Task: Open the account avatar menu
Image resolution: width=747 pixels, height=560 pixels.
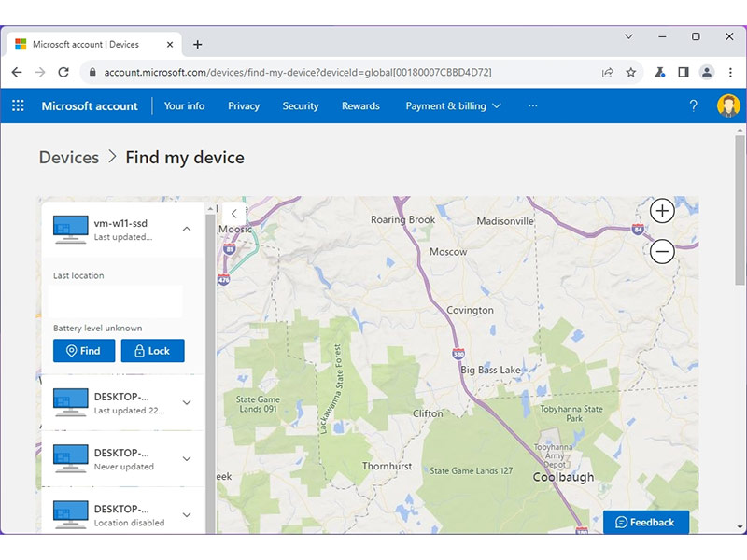Action: [x=728, y=105]
